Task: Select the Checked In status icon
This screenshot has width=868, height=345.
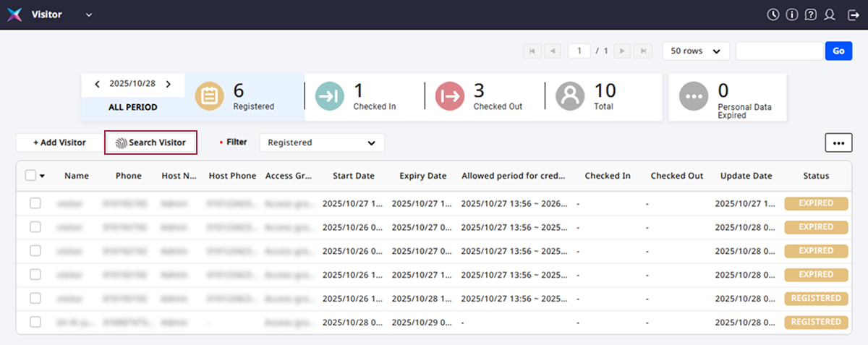Action: [x=330, y=96]
